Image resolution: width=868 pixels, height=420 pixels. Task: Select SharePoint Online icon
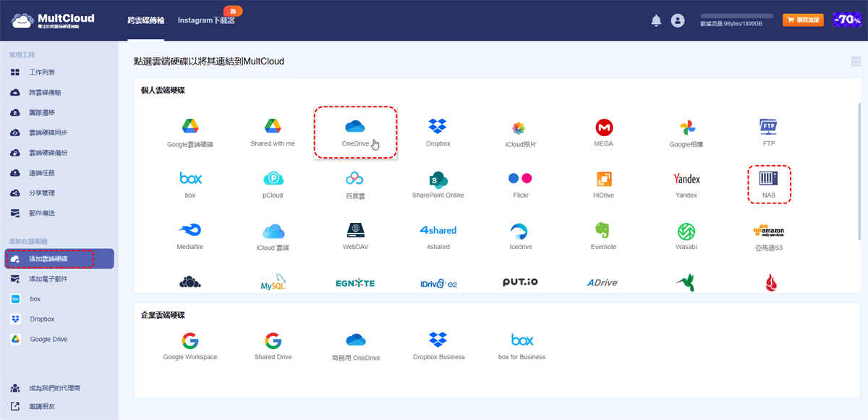coord(438,178)
